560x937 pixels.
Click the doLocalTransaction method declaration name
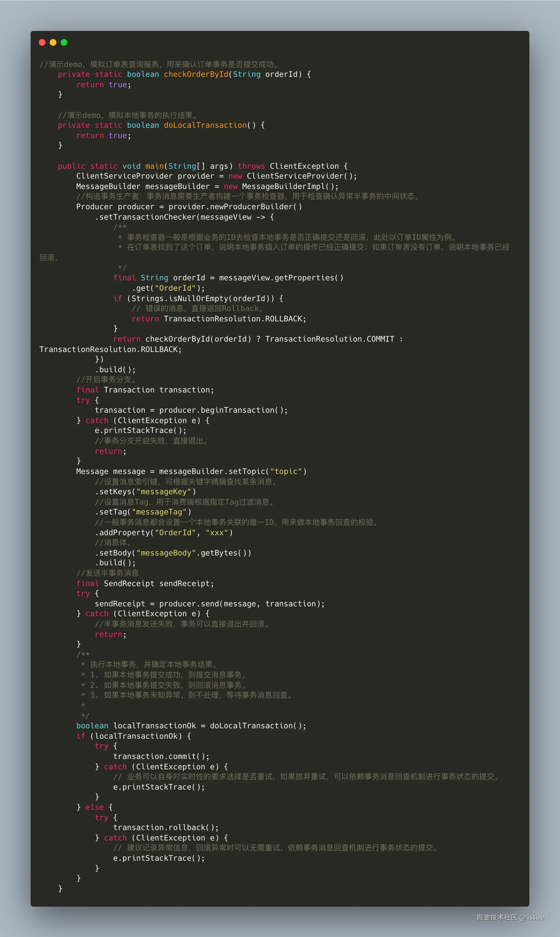(205, 125)
